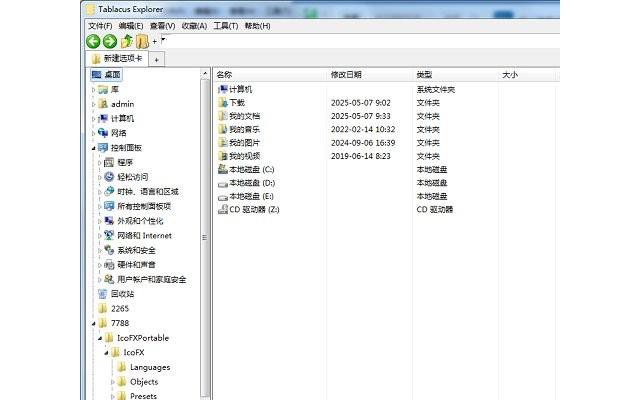Click the 系统文件夹 type cell
640x400 pixels.
[436, 89]
